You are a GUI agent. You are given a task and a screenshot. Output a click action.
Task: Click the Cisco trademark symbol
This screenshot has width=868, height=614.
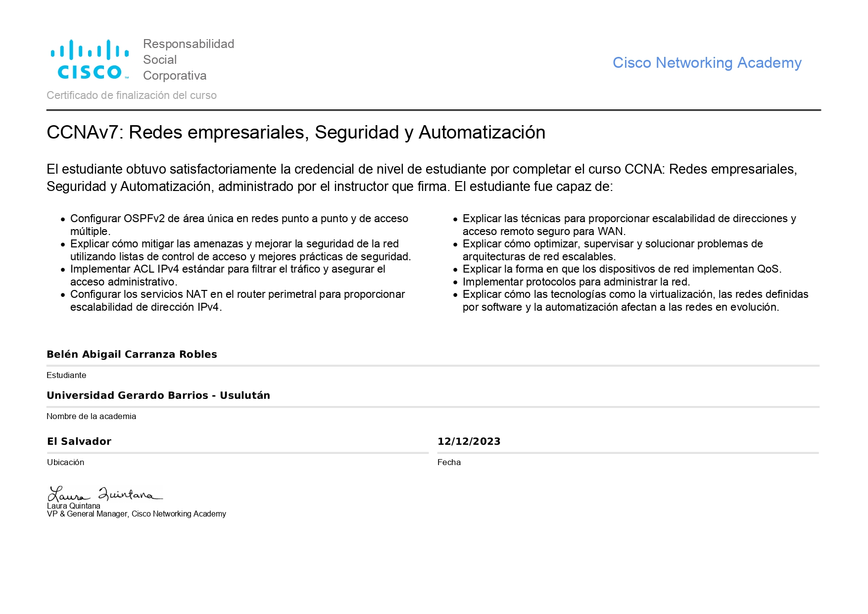pyautogui.click(x=127, y=78)
